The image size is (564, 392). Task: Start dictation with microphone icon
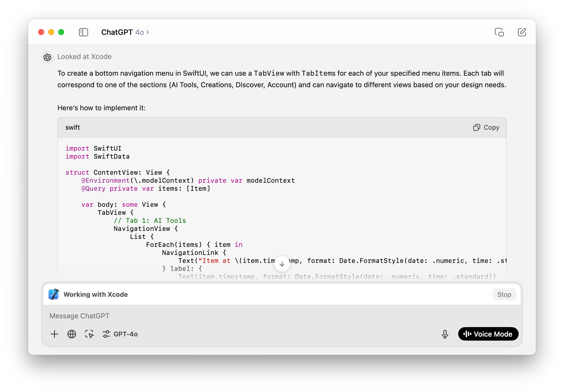click(x=445, y=334)
